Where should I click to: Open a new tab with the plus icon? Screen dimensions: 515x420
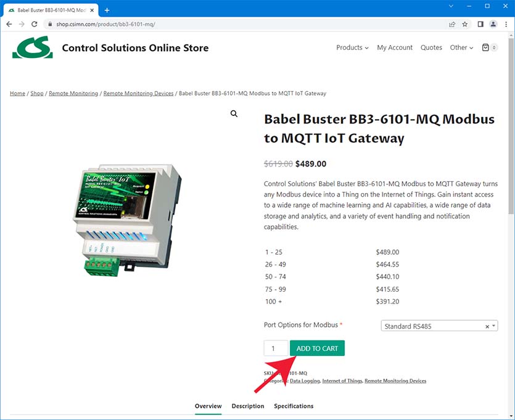tap(107, 10)
